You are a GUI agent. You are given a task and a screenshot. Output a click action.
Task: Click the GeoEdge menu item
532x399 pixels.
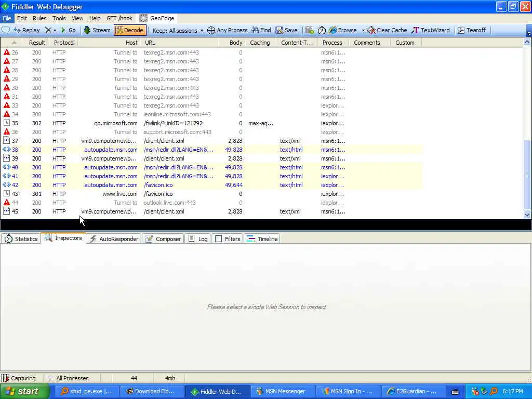tap(157, 18)
